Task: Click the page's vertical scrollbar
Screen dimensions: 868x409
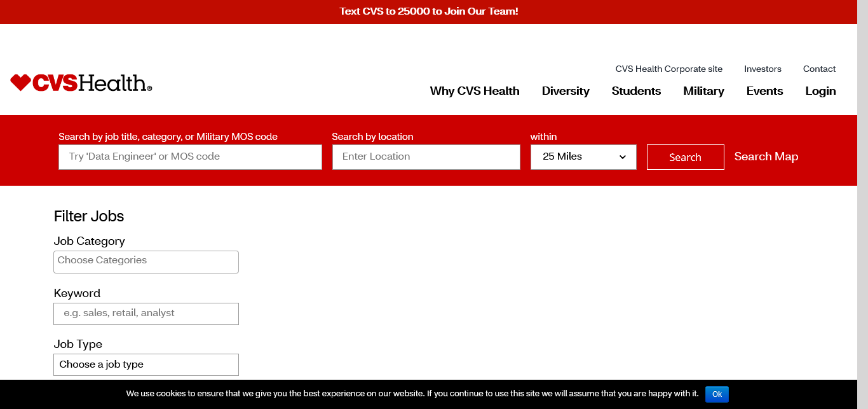Action: click(862, 191)
